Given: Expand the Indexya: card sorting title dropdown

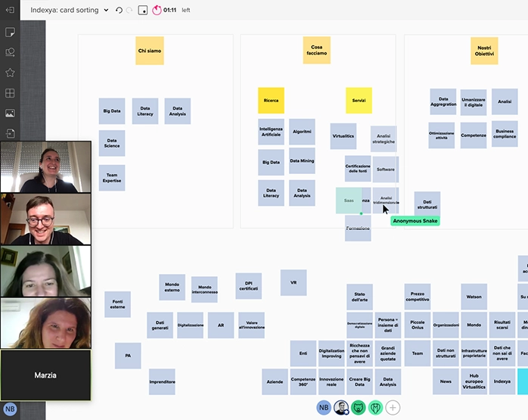Looking at the screenshot, I should pyautogui.click(x=105, y=11).
